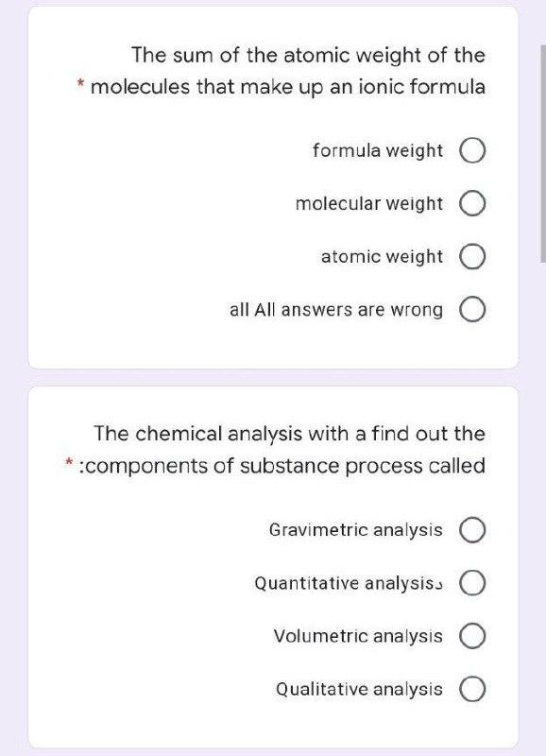Click the molecular weight answer label

[370, 202]
